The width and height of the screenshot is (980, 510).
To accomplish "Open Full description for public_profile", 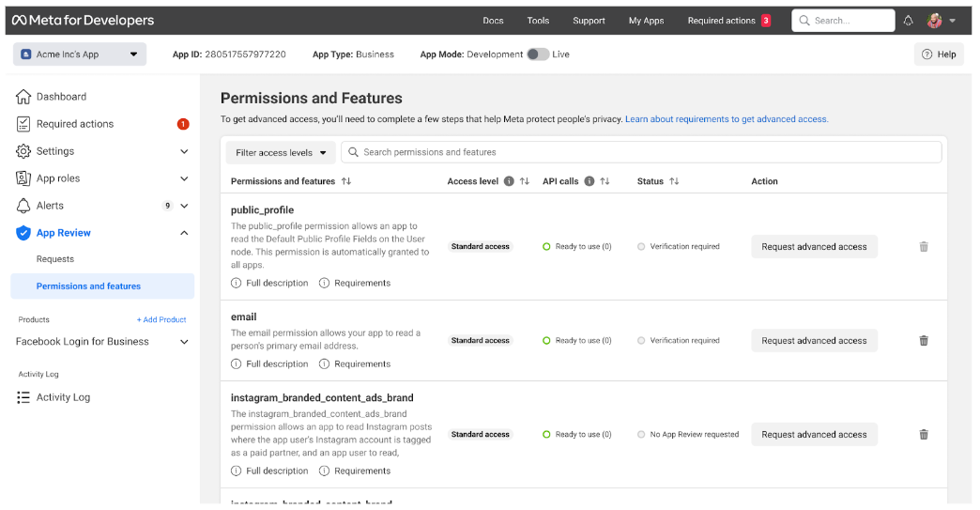I will [x=269, y=283].
